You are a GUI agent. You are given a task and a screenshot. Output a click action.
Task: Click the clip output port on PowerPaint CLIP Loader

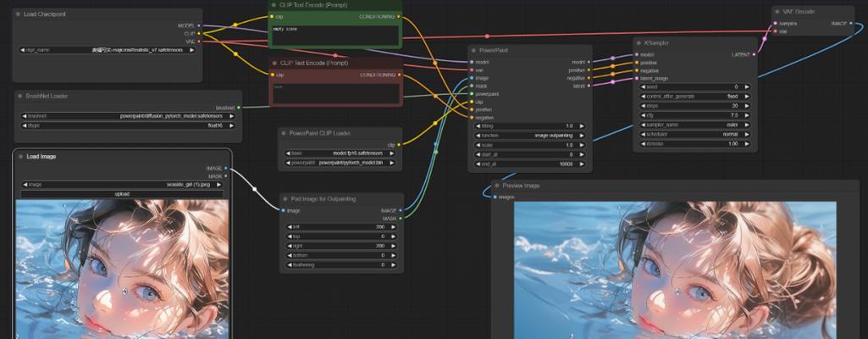click(x=399, y=144)
